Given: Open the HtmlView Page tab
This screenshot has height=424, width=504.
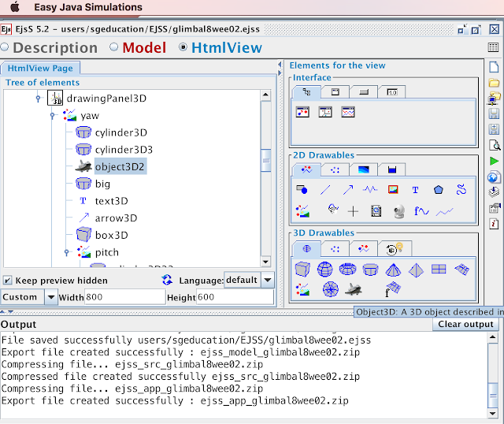Looking at the screenshot, I should click(x=40, y=69).
